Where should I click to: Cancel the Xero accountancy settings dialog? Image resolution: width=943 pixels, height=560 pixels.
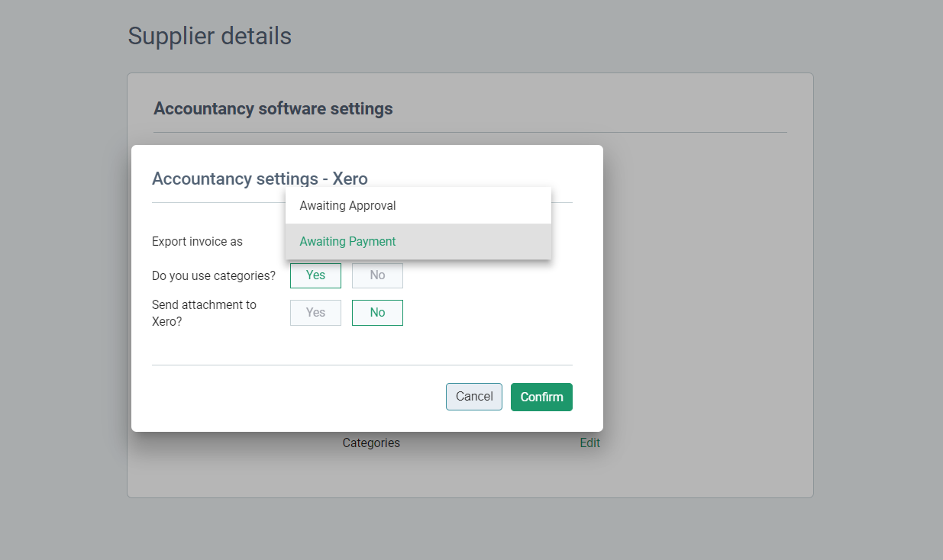pos(474,397)
